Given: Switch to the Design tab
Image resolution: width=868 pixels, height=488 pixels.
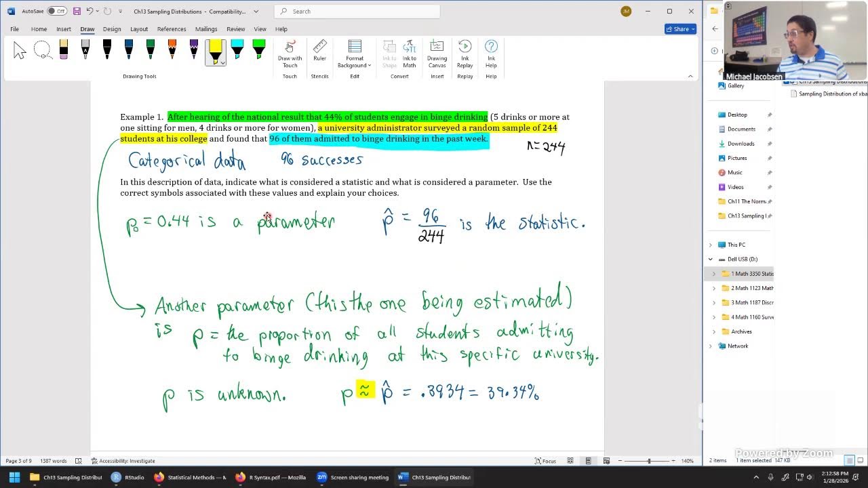Looking at the screenshot, I should (112, 29).
